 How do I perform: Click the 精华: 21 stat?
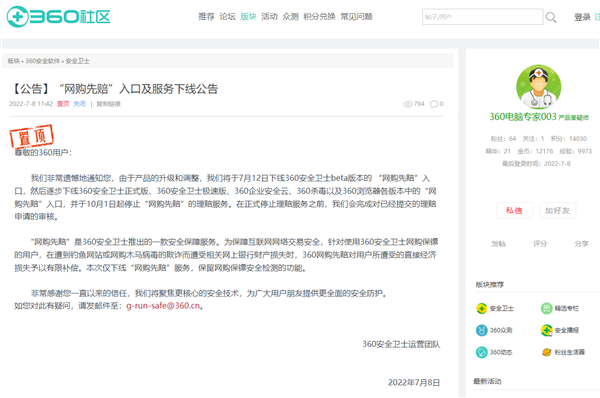click(x=498, y=151)
